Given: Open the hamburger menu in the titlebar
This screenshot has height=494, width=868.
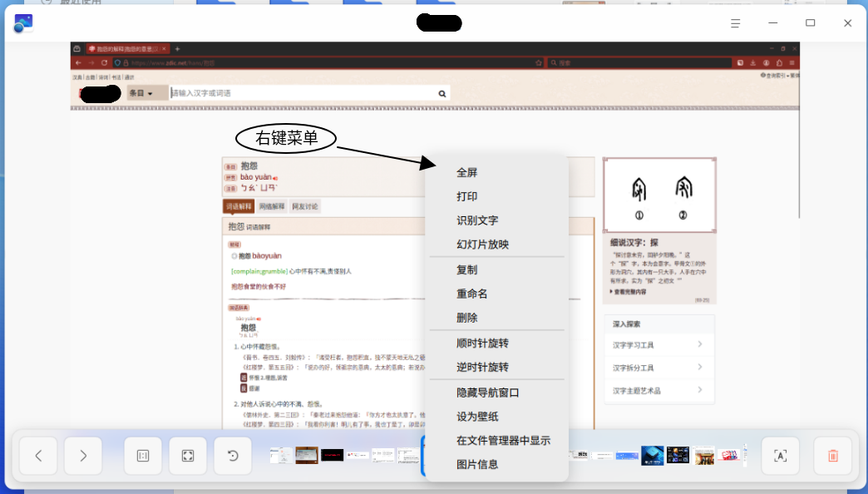Looking at the screenshot, I should click(x=735, y=22).
